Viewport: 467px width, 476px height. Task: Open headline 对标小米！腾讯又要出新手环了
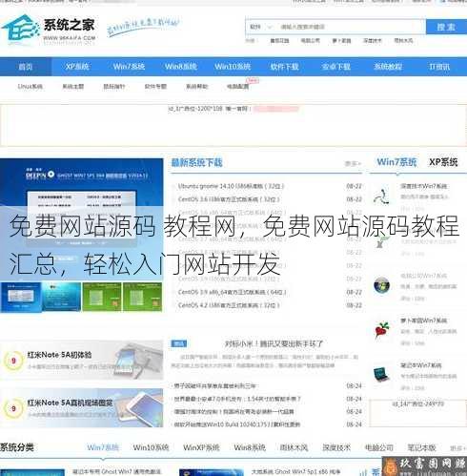(274, 343)
